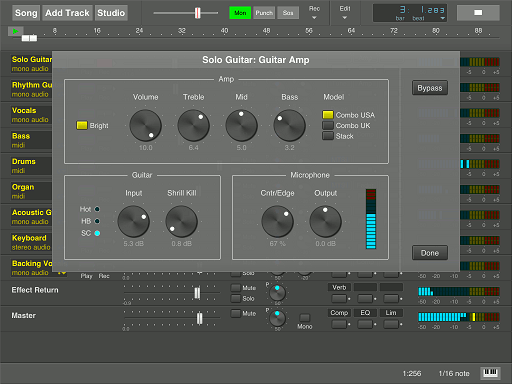Viewport: 512px width, 384px height.
Task: Click the amp Mid knob
Action: pos(241,126)
